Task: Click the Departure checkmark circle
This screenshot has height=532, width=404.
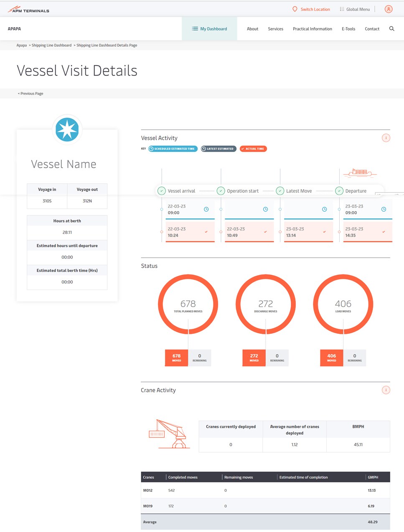Action: (339, 191)
